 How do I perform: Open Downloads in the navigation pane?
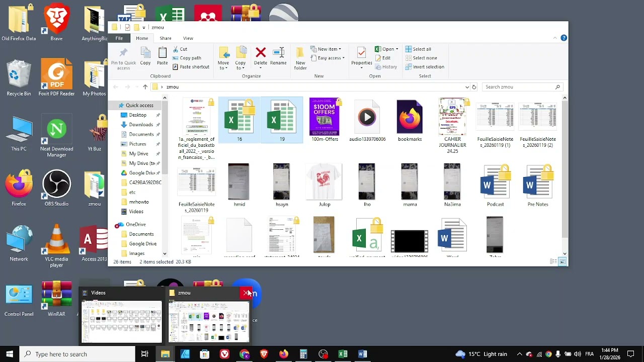[x=140, y=125]
